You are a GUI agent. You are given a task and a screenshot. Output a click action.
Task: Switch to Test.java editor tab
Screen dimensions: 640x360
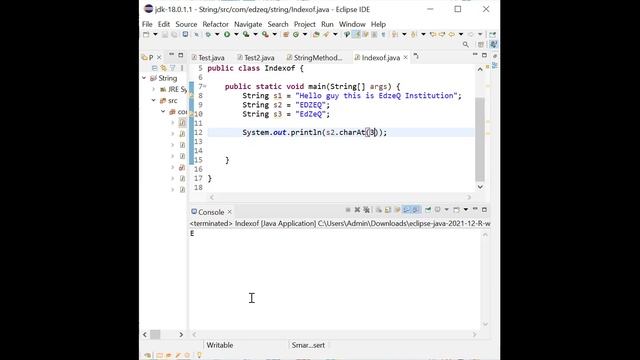208,58
